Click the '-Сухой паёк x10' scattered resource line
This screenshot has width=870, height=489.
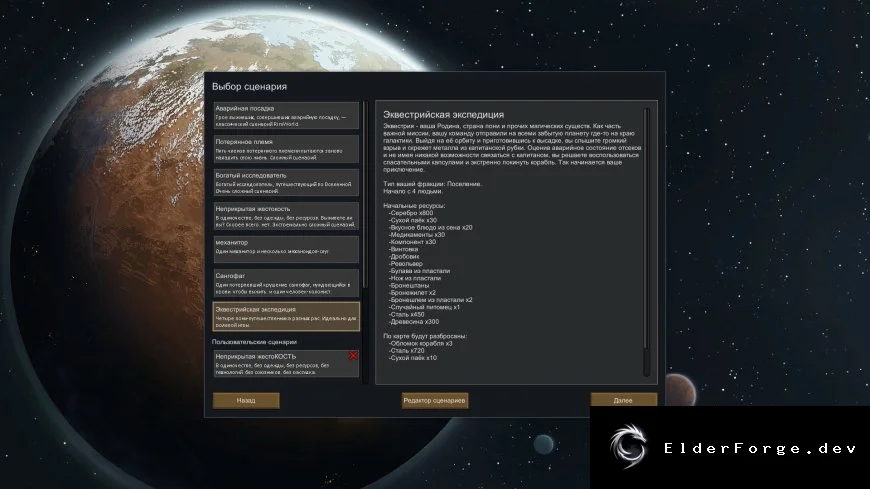pos(412,357)
